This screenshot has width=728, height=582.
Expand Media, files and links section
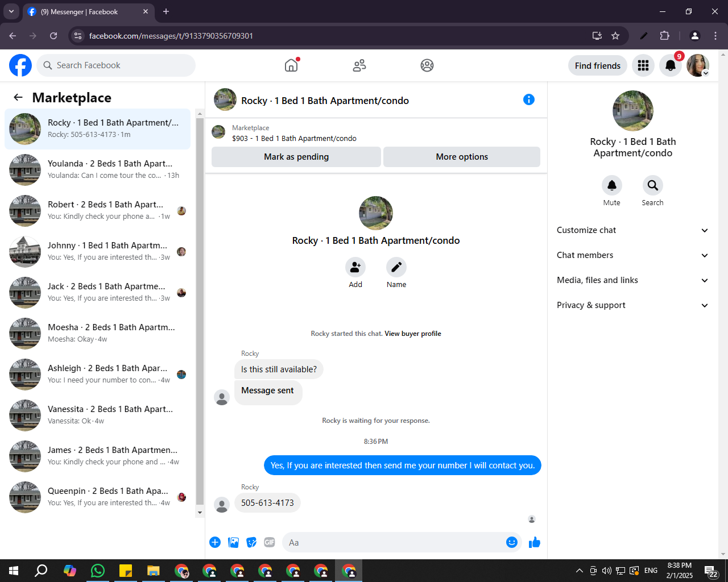tap(632, 280)
